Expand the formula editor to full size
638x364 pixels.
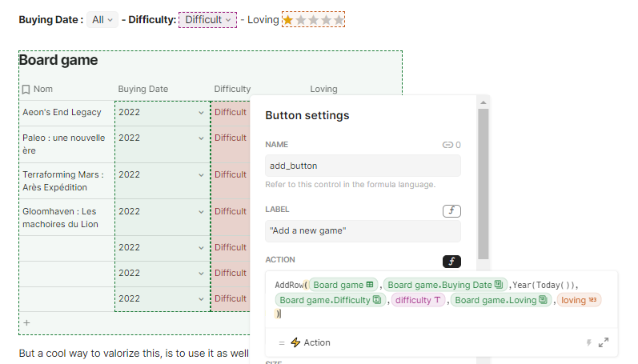(x=603, y=342)
